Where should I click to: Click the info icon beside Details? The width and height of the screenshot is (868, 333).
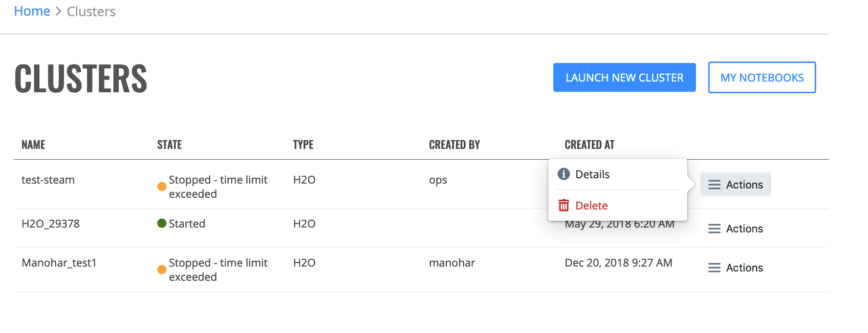click(x=564, y=174)
